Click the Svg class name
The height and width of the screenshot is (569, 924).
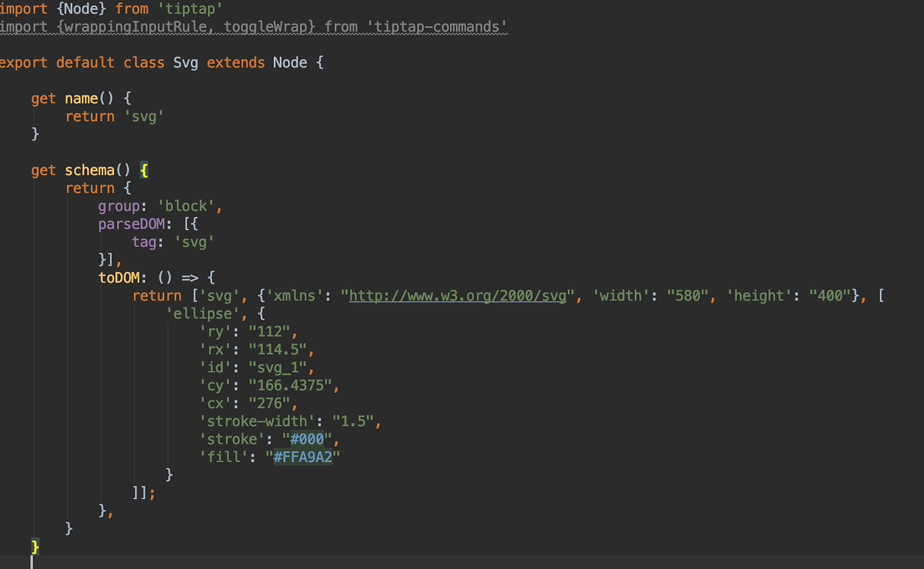click(x=185, y=62)
